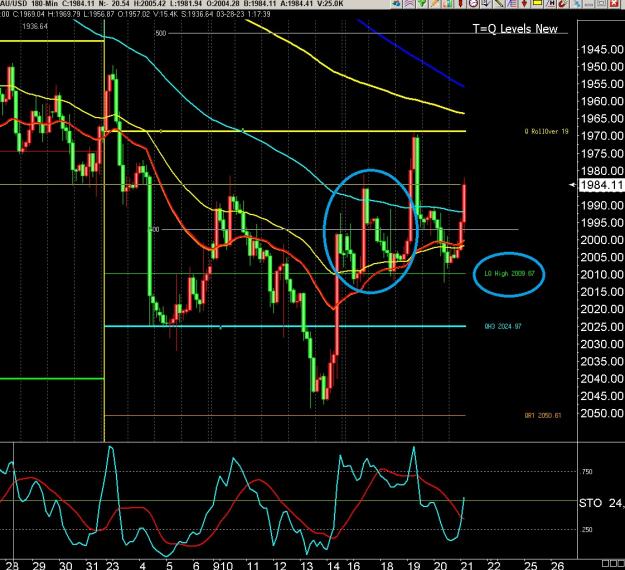Viewport: 625px width, 570px height.
Task: Click date label 14 on time axis
Action: pos(333,565)
